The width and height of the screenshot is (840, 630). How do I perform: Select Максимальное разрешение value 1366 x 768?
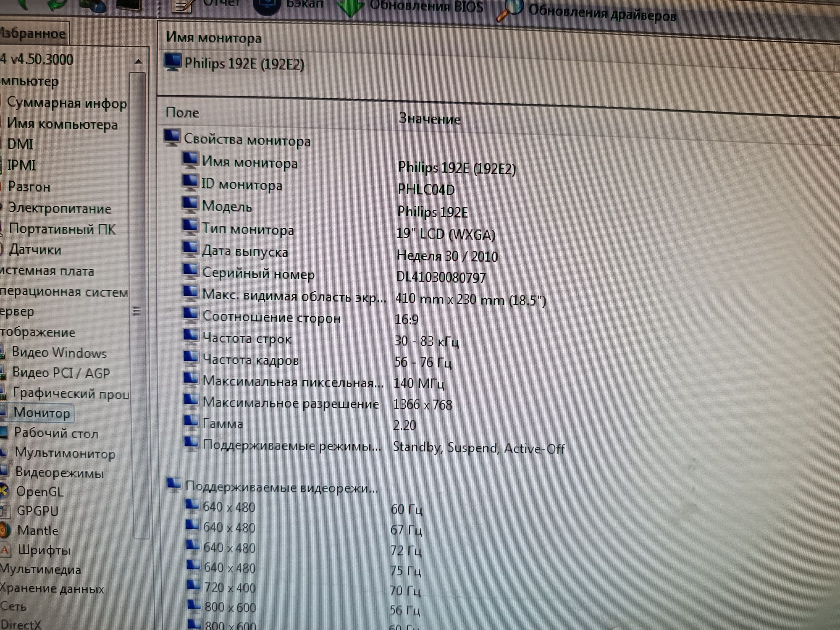tap(423, 404)
